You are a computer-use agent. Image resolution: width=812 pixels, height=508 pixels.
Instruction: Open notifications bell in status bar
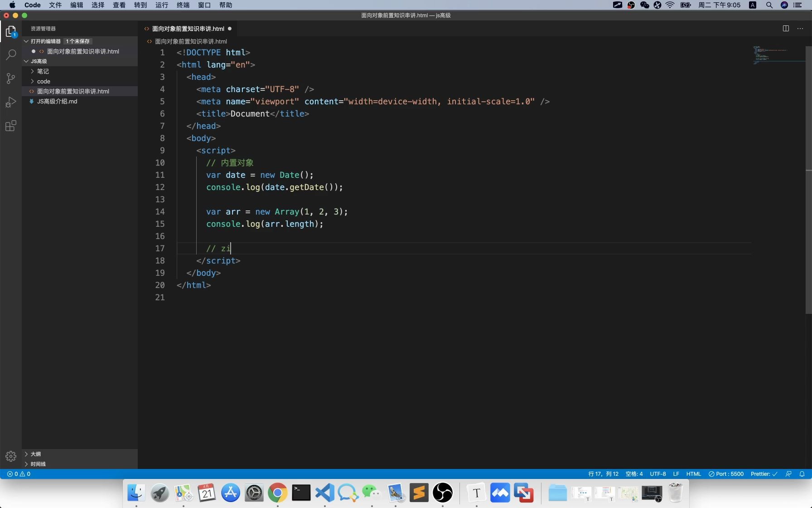(802, 474)
